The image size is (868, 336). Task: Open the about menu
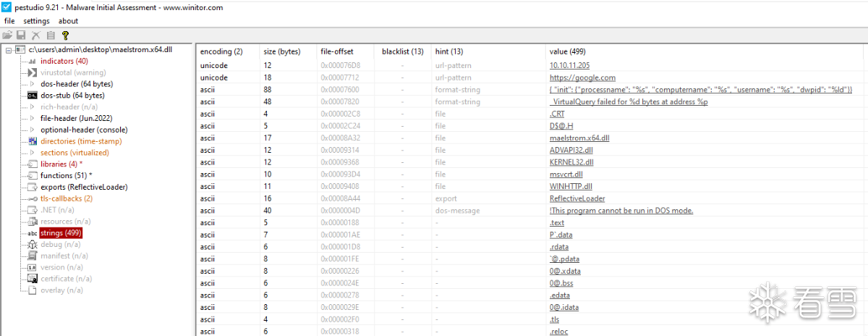68,21
